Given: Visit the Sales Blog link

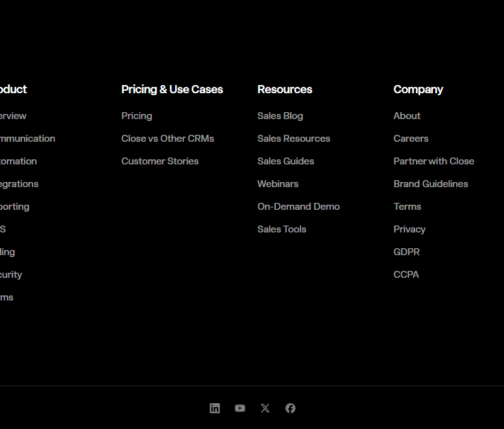Looking at the screenshot, I should click(280, 116).
